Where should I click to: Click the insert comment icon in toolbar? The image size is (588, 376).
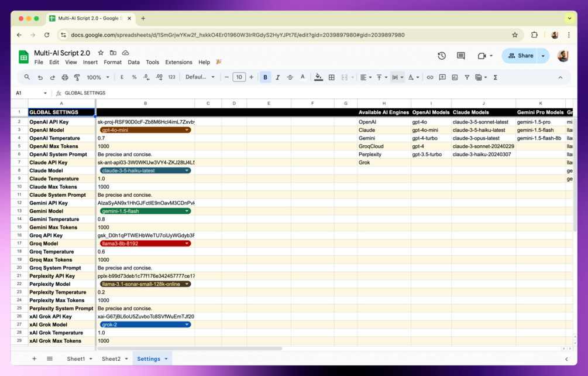(442, 77)
